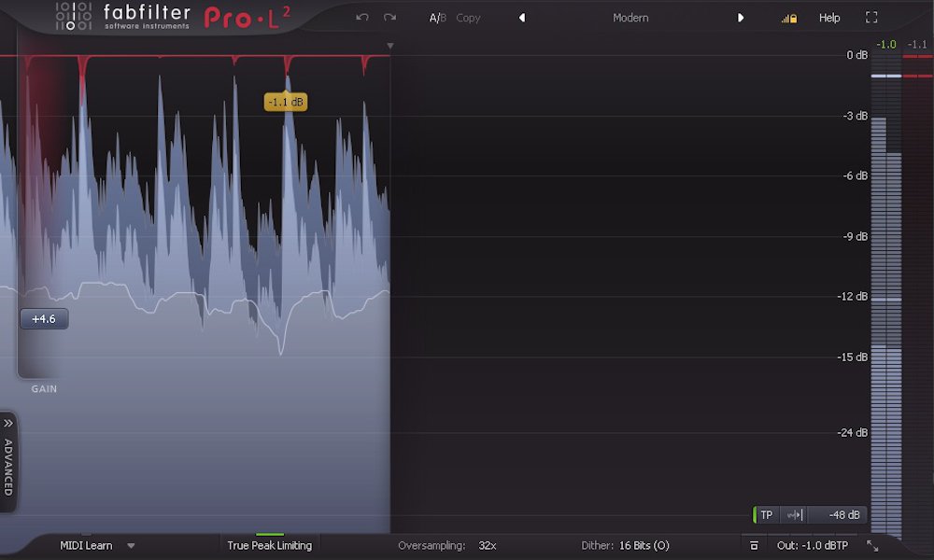Click the redo arrow icon
The image size is (934, 560).
(389, 18)
